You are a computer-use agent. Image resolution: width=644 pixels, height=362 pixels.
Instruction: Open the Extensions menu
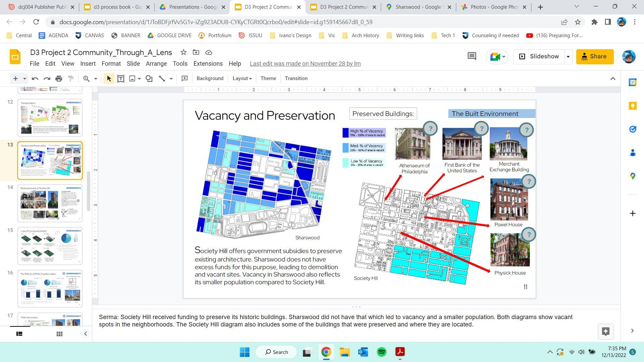tap(208, 64)
